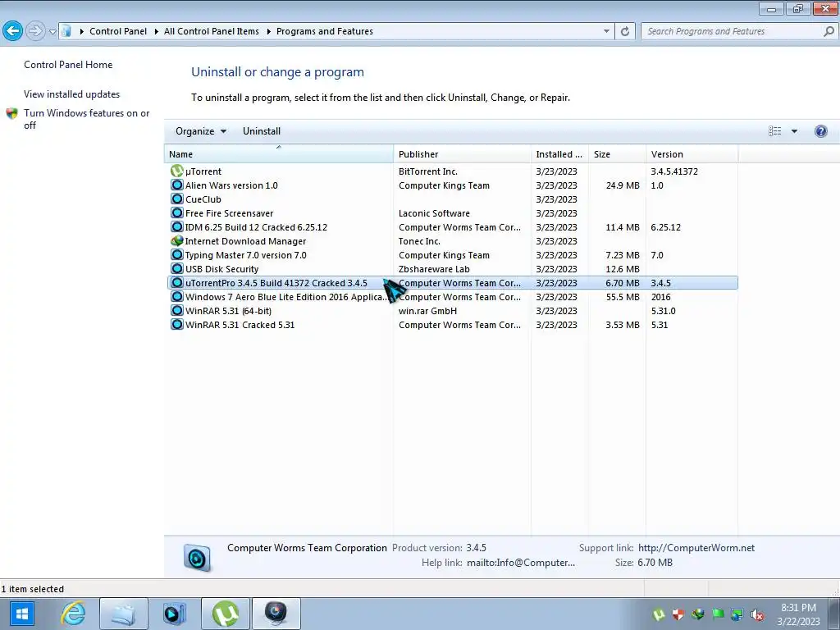The width and height of the screenshot is (840, 630).
Task: Click the Forward navigation arrow
Action: (x=34, y=30)
